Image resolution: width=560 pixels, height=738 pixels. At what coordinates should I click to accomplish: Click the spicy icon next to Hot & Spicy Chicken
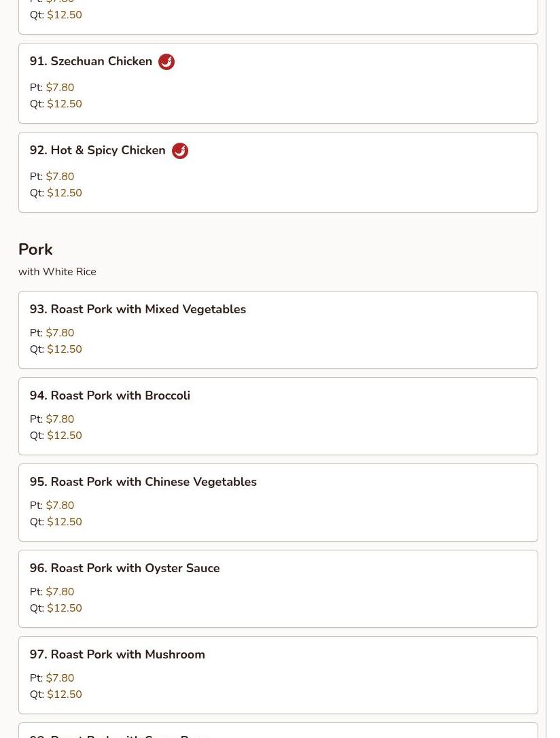click(180, 151)
